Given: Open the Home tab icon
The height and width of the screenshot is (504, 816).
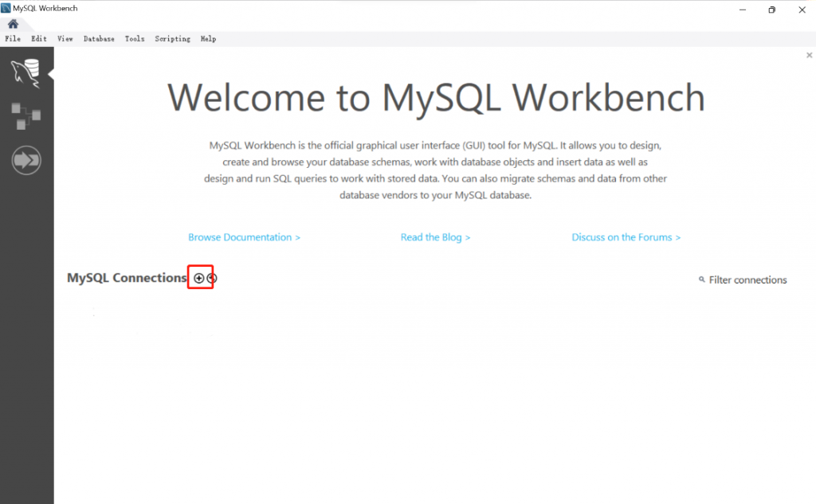Looking at the screenshot, I should pos(13,24).
